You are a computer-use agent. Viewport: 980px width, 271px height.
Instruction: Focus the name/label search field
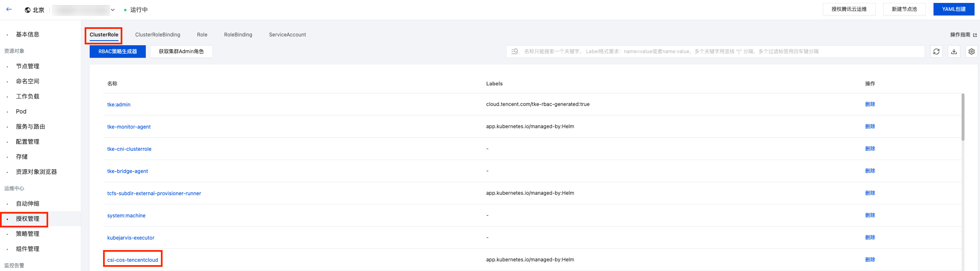tap(716, 52)
